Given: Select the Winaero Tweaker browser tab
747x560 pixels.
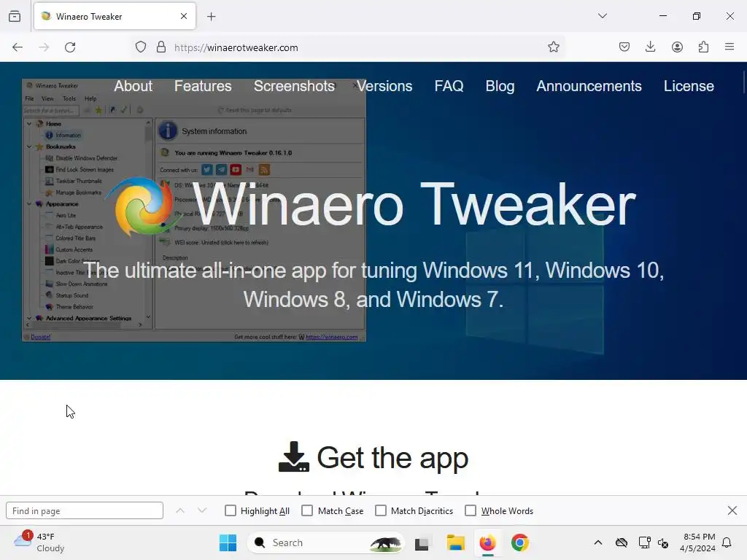Looking at the screenshot, I should (115, 16).
